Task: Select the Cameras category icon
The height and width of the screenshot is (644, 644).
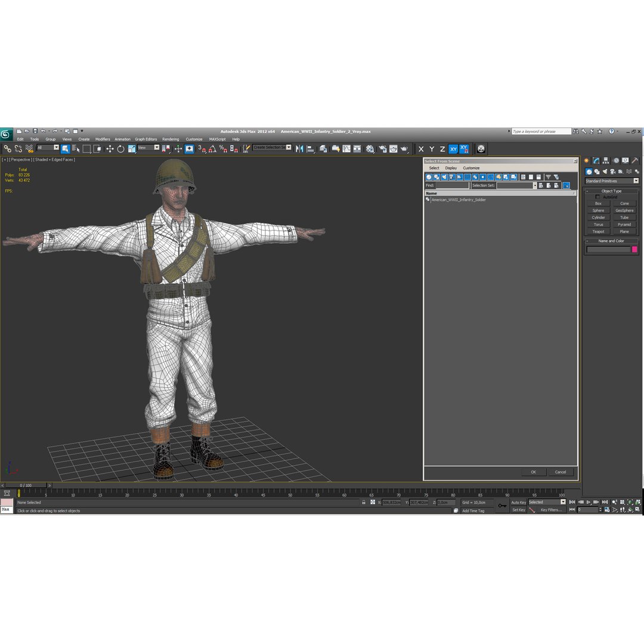Action: click(613, 172)
